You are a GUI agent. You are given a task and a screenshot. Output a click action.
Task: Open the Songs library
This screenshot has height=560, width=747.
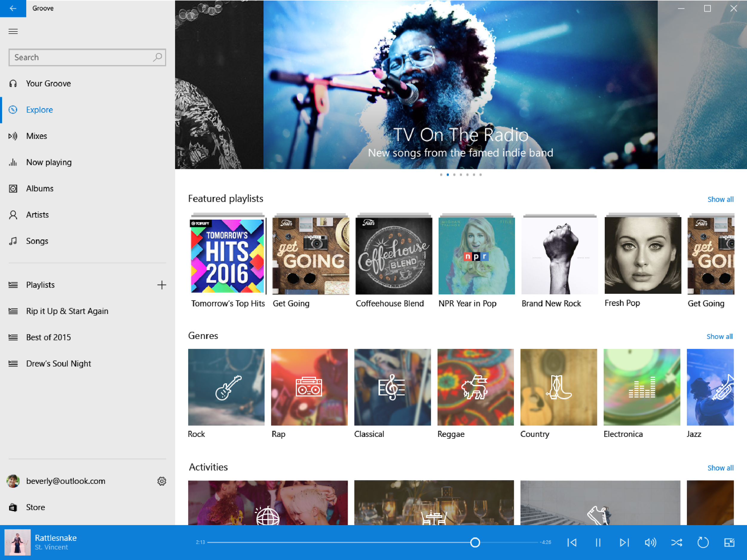88,241
